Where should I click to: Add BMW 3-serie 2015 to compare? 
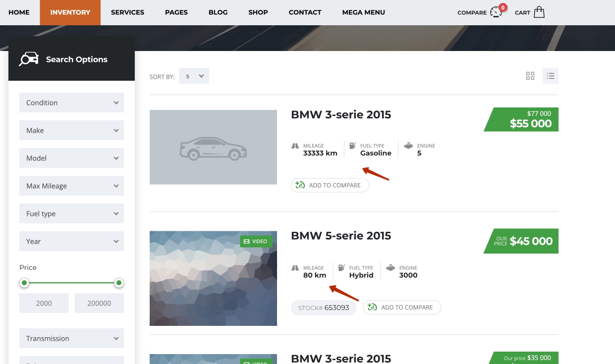[330, 185]
